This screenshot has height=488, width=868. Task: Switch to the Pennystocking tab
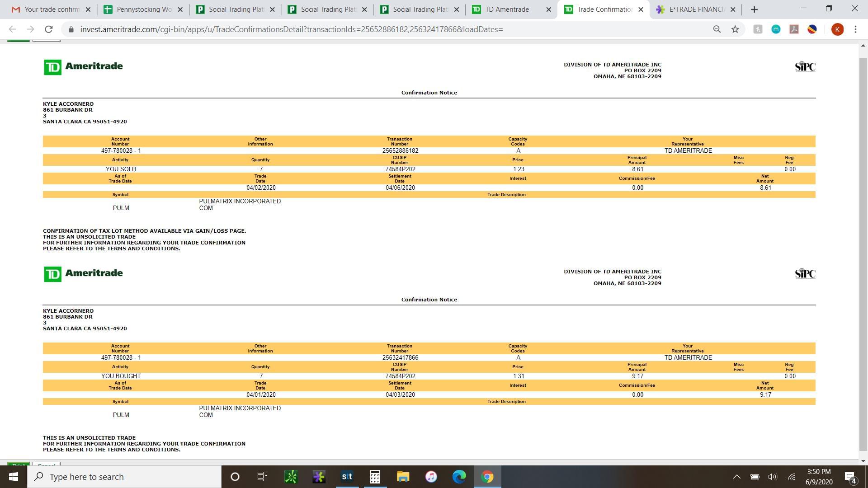(x=144, y=9)
